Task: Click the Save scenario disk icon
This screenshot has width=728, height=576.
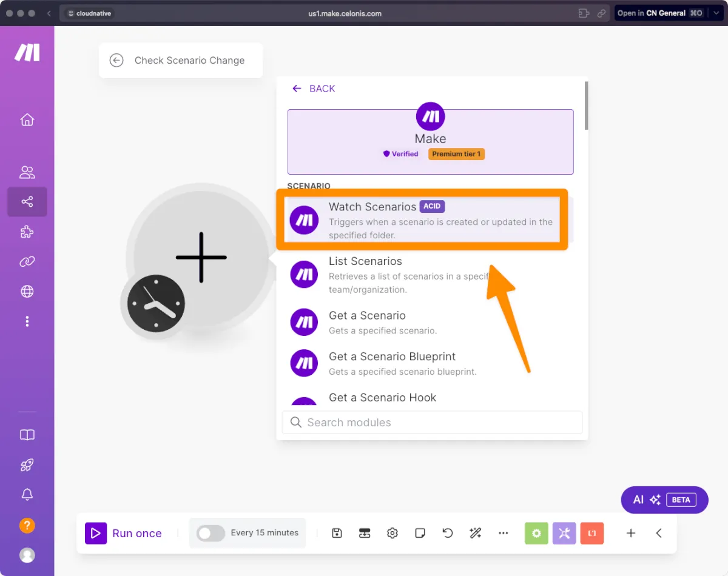Action: point(337,533)
